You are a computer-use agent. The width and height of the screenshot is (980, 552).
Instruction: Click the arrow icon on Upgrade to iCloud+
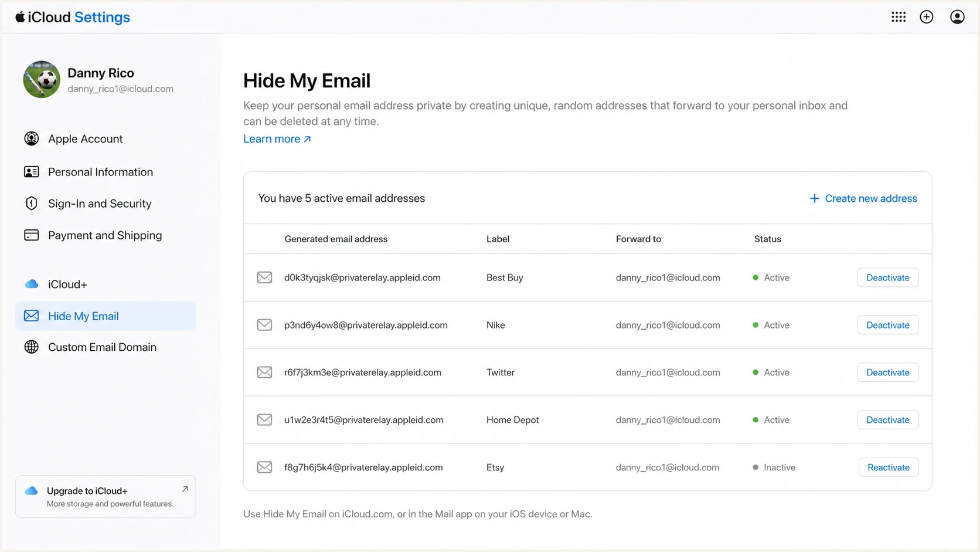click(x=185, y=489)
